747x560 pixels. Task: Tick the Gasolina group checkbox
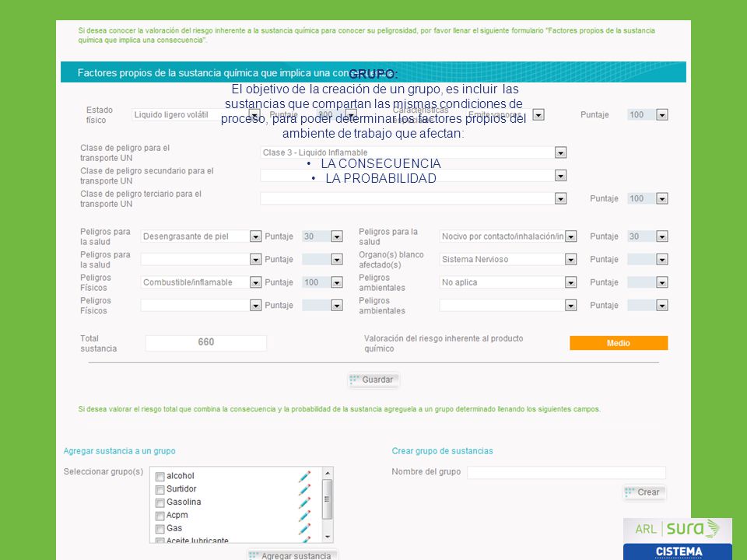pyautogui.click(x=160, y=503)
